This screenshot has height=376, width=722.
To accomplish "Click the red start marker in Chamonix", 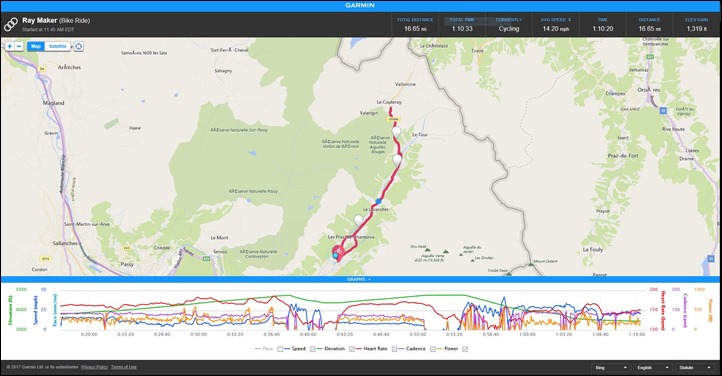I will click(338, 253).
